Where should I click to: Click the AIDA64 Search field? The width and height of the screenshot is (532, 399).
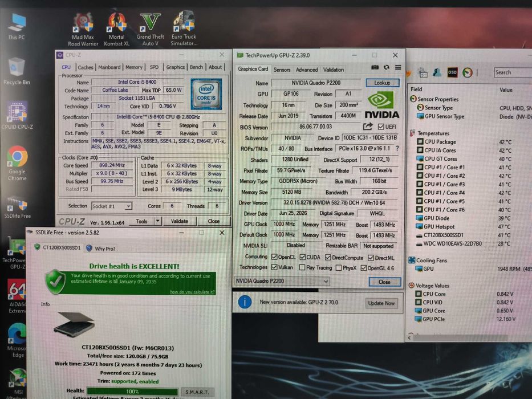513,72
